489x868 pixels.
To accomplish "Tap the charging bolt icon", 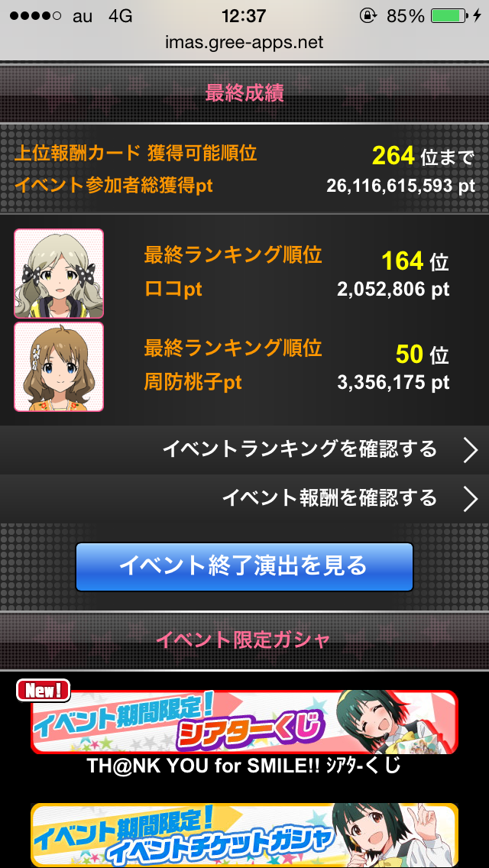I will pos(477,16).
